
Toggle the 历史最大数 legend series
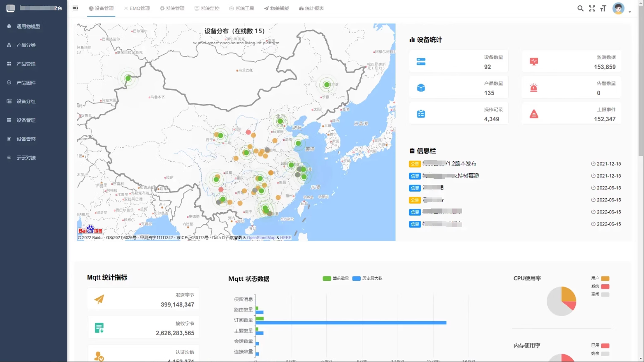point(367,278)
